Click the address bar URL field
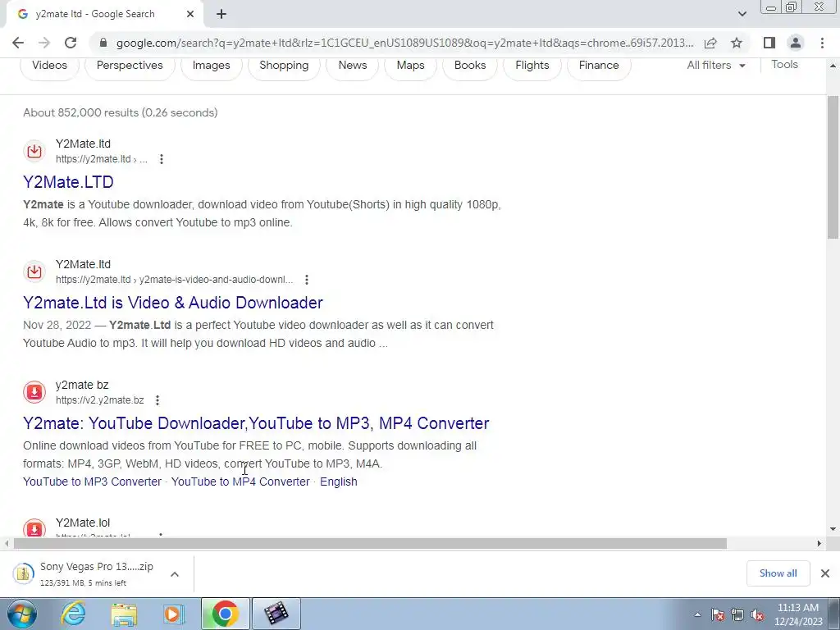Viewport: 840px width, 630px height. tap(404, 43)
